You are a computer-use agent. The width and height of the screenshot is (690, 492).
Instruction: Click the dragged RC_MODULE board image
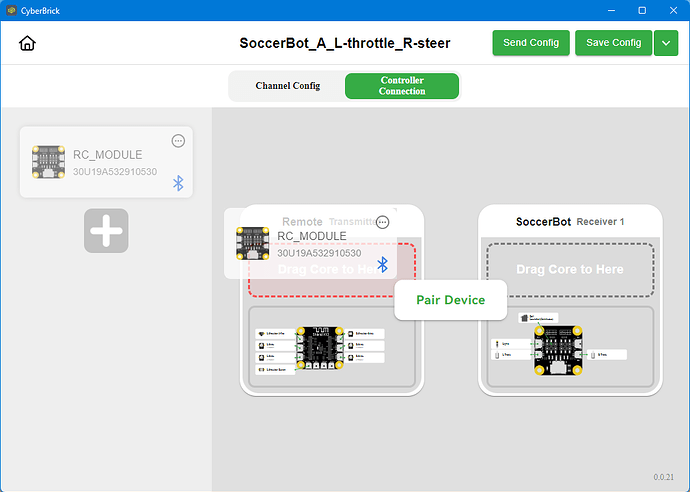(253, 243)
